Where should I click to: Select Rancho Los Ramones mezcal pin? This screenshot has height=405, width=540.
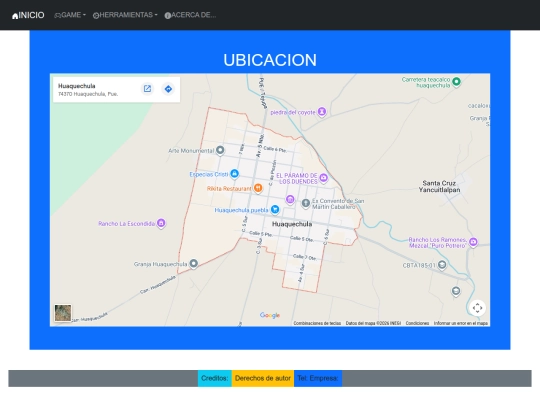click(474, 242)
